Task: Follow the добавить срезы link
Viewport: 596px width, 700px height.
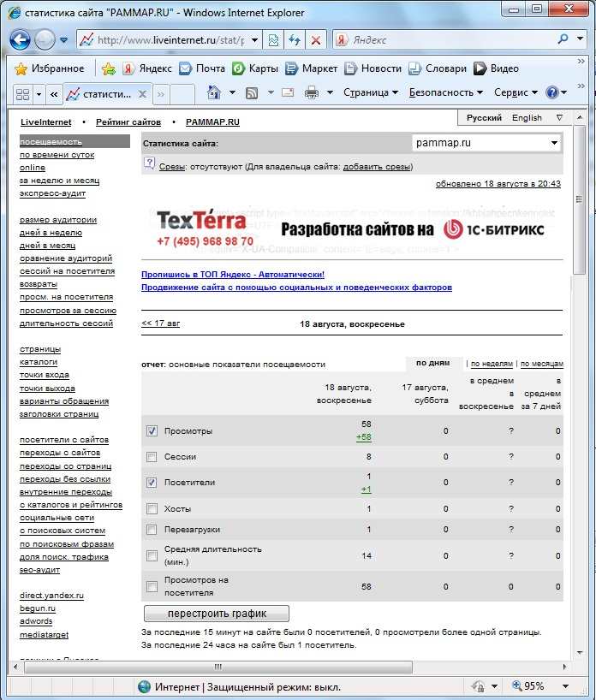Action: (x=376, y=167)
